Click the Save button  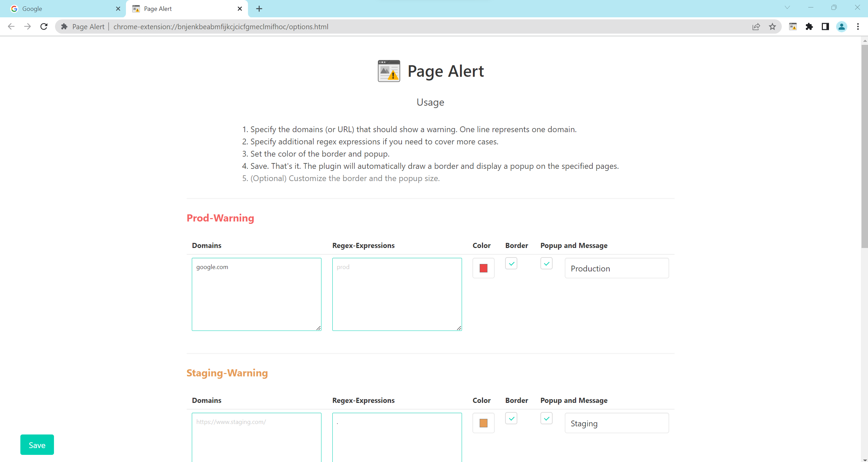tap(37, 445)
